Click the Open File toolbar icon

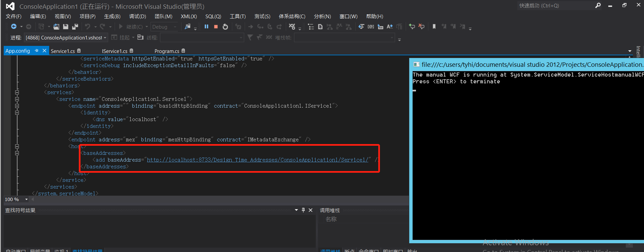pyautogui.click(x=56, y=27)
